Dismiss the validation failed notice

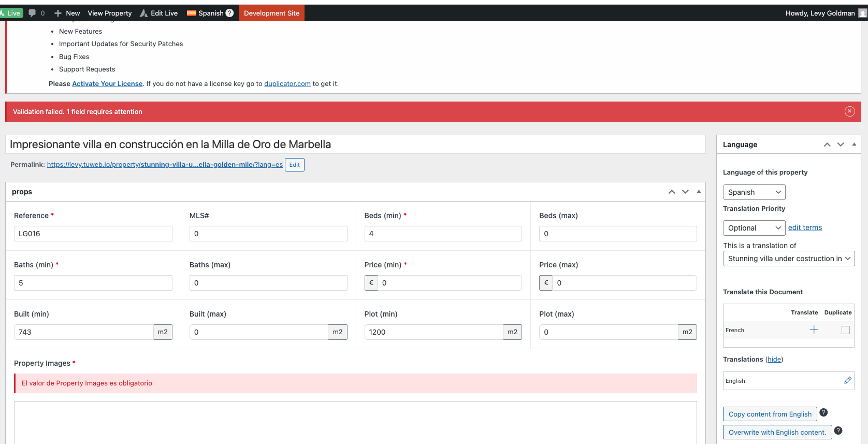850,111
